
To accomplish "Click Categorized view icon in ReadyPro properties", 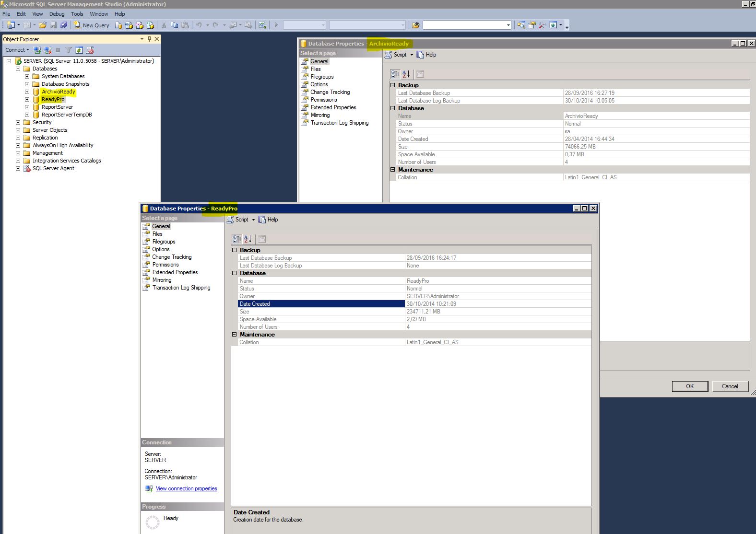I will tap(237, 239).
